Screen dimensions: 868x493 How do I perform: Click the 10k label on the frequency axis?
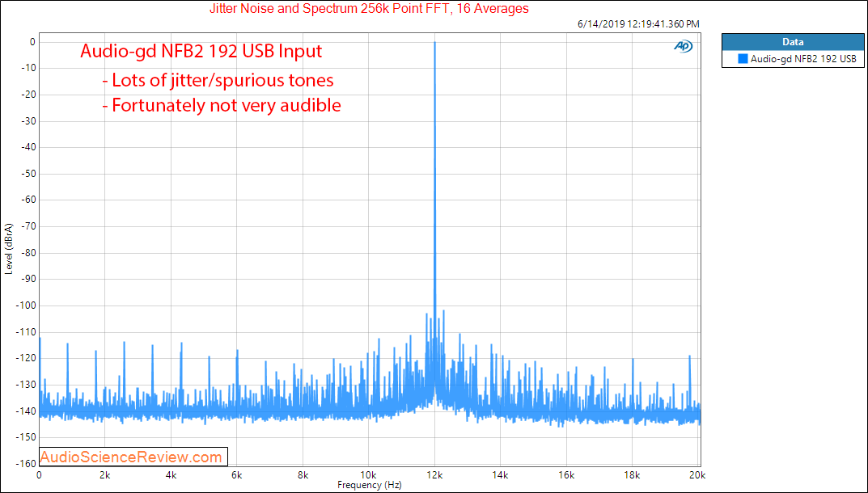coord(369,474)
